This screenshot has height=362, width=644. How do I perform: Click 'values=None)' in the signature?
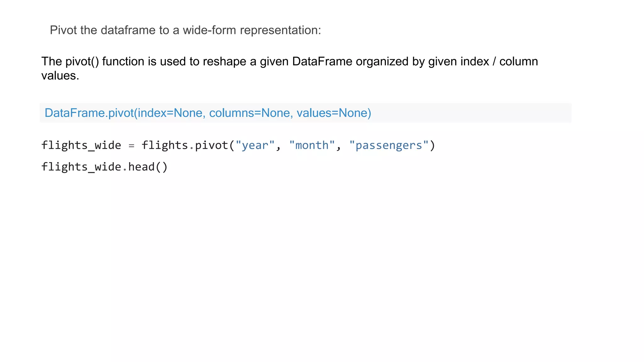click(334, 113)
